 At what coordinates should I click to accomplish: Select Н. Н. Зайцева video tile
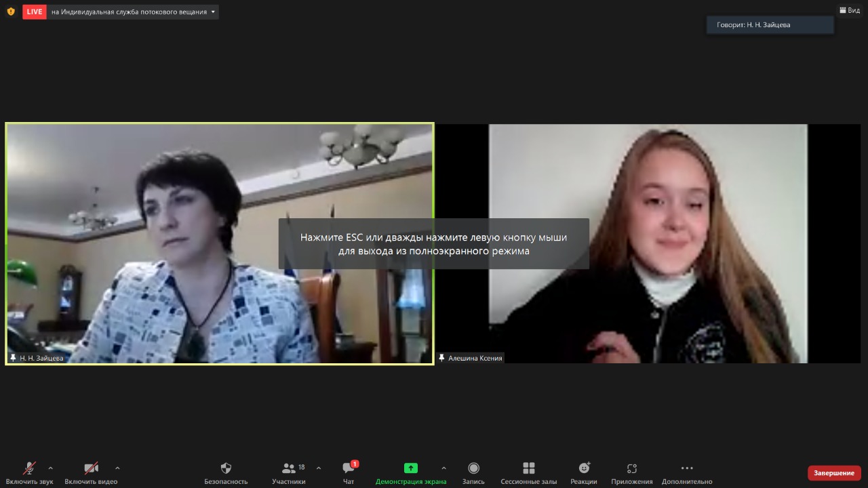click(220, 244)
